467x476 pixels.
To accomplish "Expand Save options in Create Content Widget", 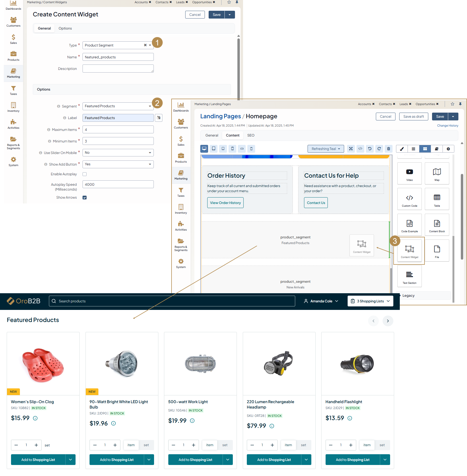I will 230,15.
